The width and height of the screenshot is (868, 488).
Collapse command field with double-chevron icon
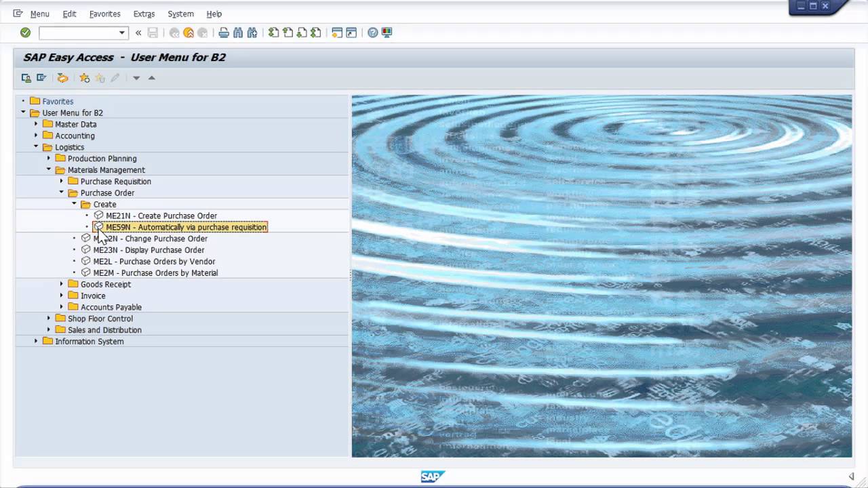138,33
